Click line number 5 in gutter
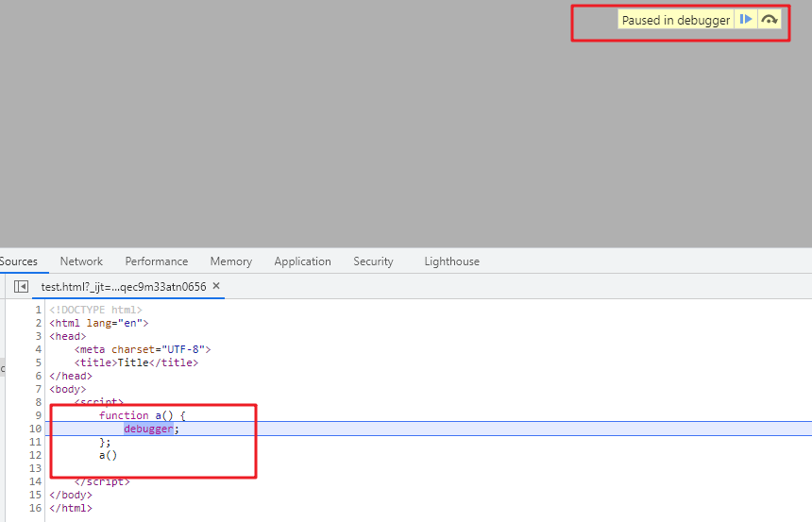 click(x=38, y=362)
